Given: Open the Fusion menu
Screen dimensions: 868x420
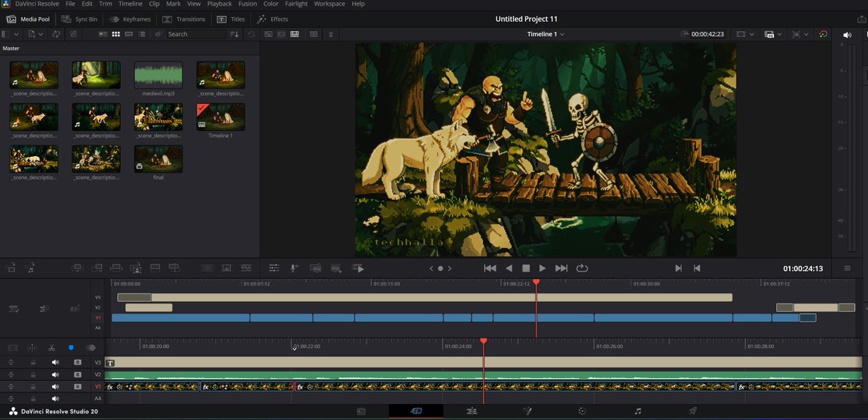Looking at the screenshot, I should [247, 4].
